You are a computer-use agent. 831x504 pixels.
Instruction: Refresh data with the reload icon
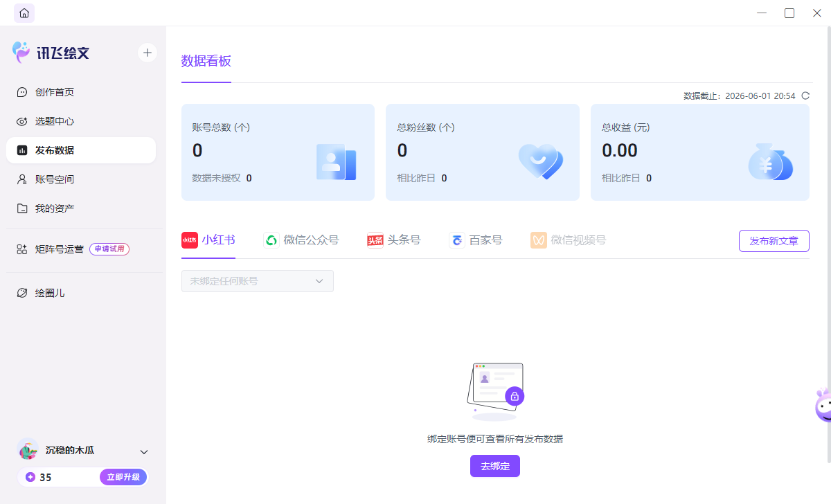[x=805, y=96]
